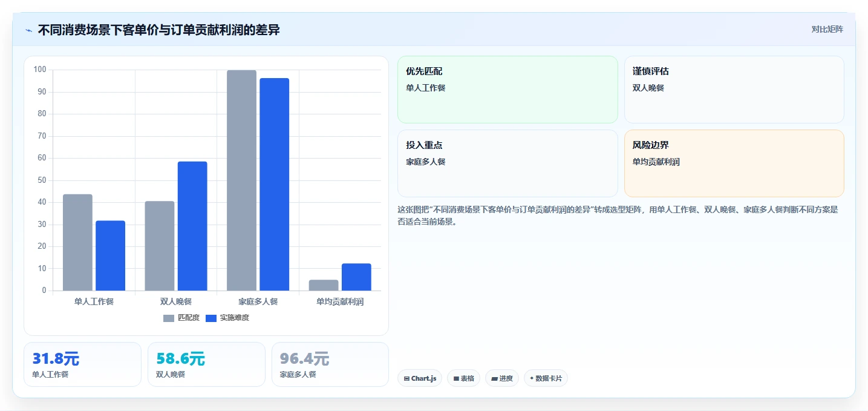Select the gray 单人工作餐 匹配度 bar

77,242
